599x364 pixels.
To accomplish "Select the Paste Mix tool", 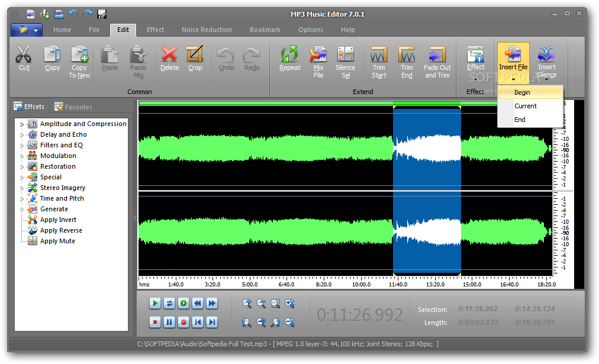I will (139, 62).
